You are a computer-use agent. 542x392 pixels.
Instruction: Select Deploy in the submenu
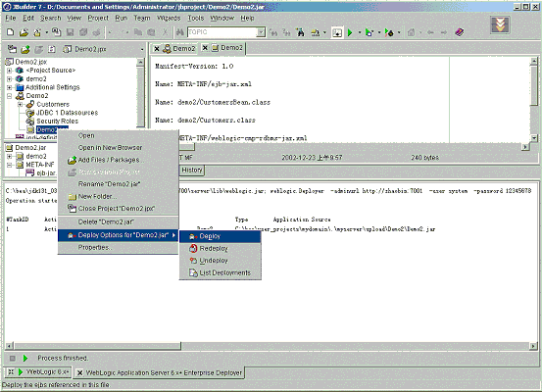coord(221,236)
